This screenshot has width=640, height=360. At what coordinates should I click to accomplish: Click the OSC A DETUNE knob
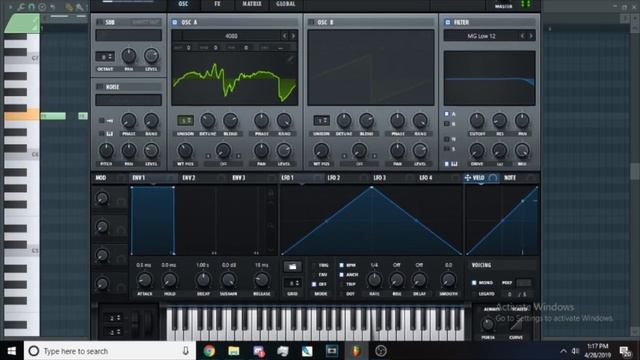[x=208, y=121]
